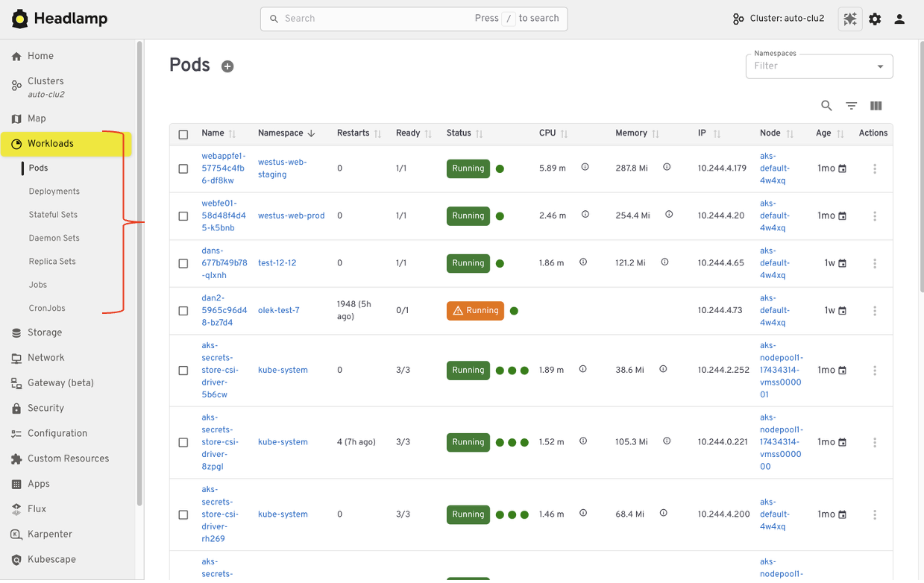Screen dimensions: 924x583
Task: Open the aks-default-4w4xq node link
Action: pos(775,168)
